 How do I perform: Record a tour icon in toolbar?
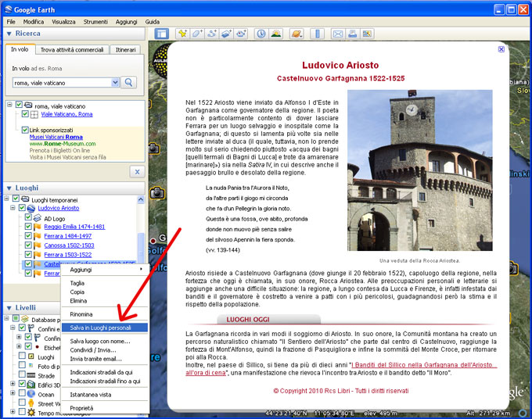[x=241, y=34]
